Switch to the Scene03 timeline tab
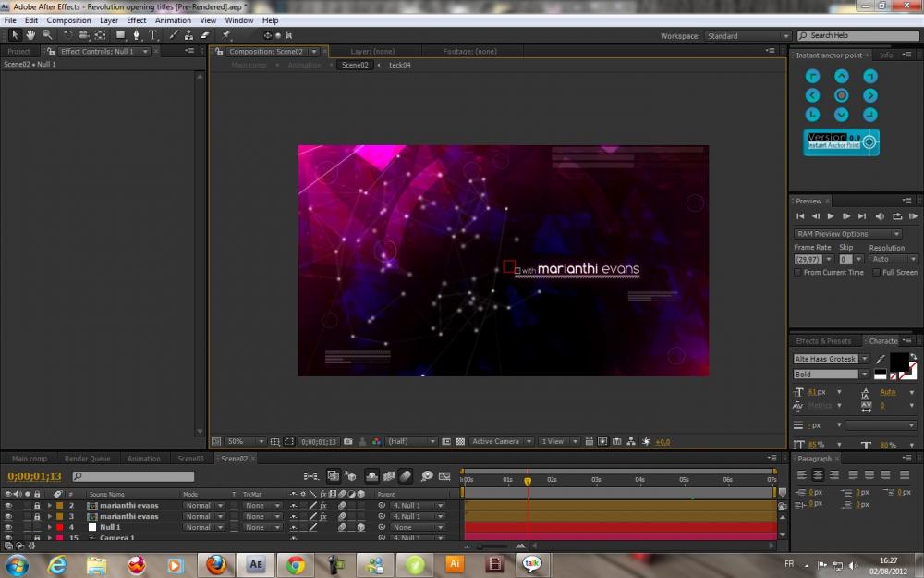 (x=190, y=459)
